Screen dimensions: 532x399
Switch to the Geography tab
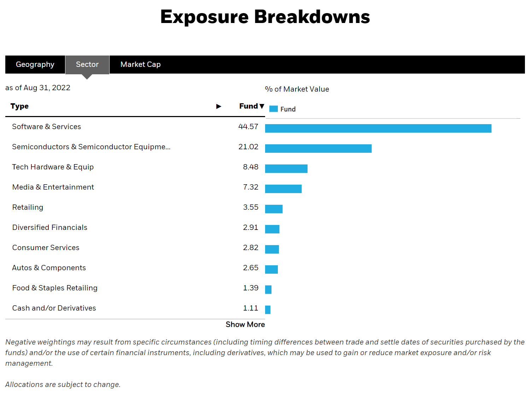pyautogui.click(x=35, y=64)
